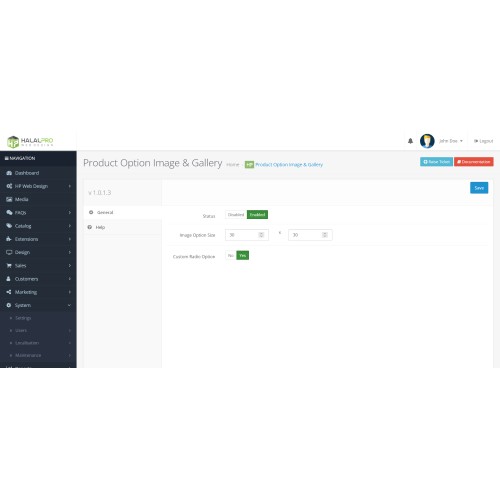Viewport: 500px width, 500px height.
Task: Click the notification bell icon
Action: click(x=410, y=141)
